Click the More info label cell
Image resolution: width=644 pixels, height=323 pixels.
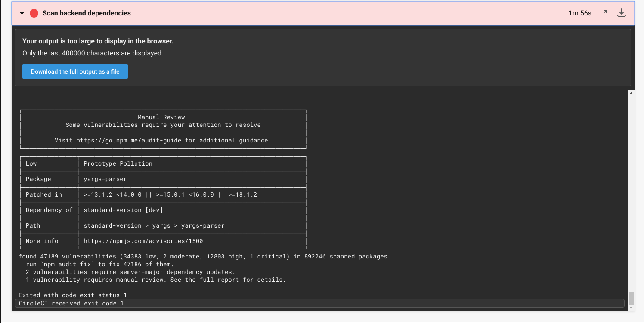click(x=42, y=241)
